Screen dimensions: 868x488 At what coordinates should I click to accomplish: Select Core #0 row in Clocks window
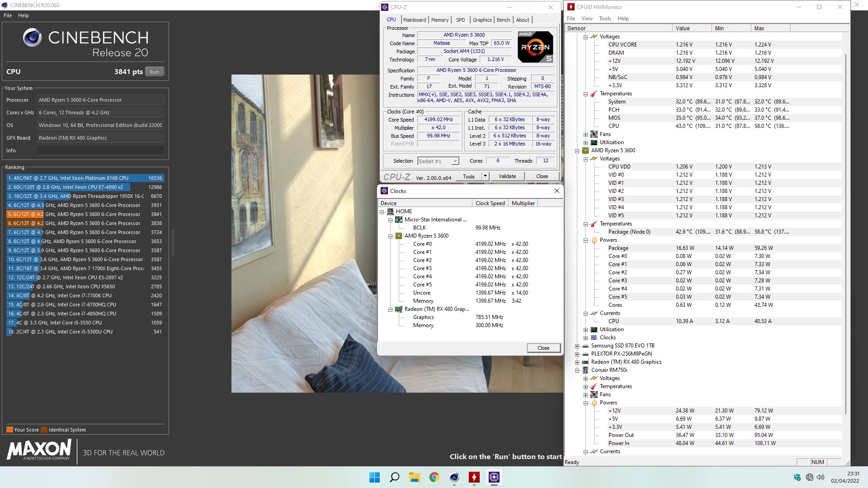470,244
